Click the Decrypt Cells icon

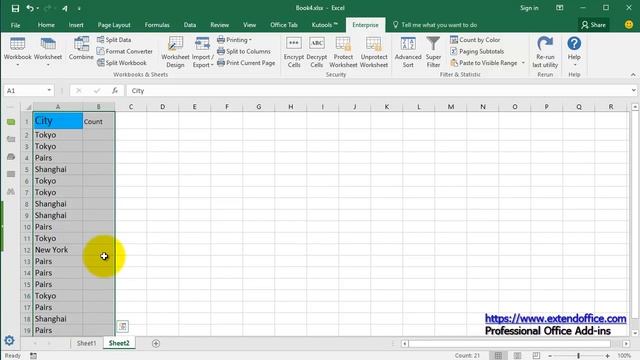tap(317, 52)
